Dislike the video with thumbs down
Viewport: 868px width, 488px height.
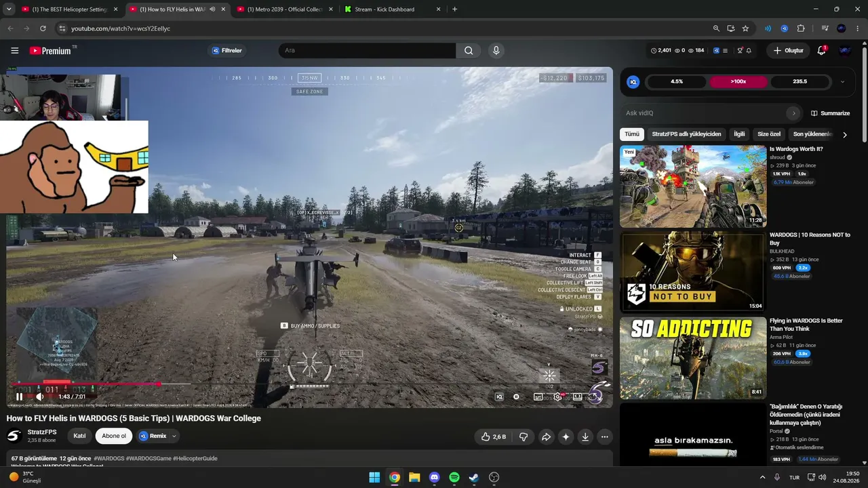tap(524, 437)
